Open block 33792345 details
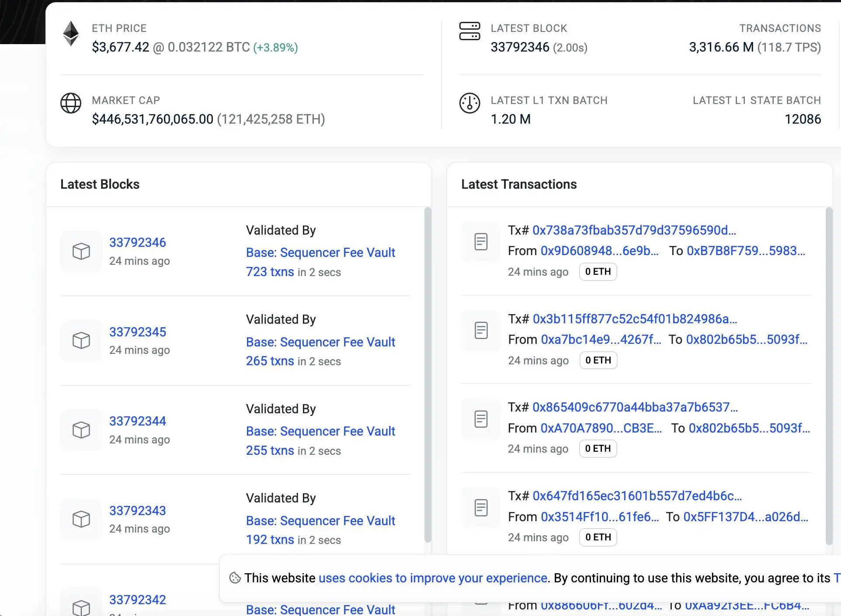The height and width of the screenshot is (616, 841). 138,332
